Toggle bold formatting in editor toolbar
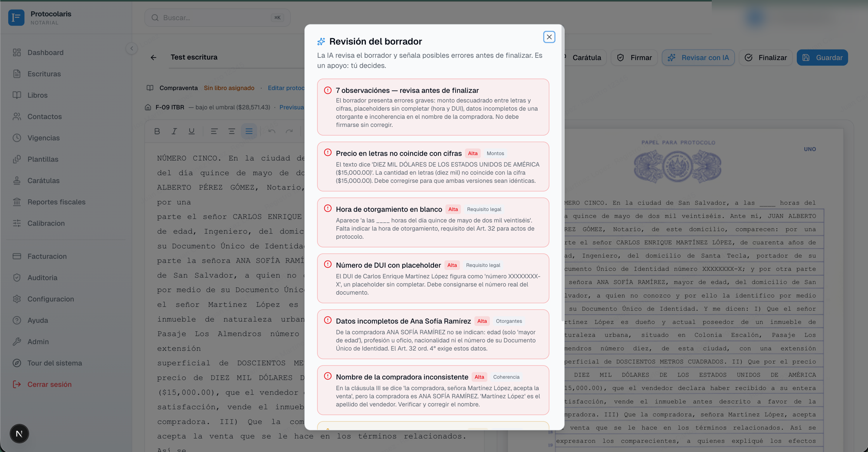This screenshot has width=868, height=452. pyautogui.click(x=157, y=131)
